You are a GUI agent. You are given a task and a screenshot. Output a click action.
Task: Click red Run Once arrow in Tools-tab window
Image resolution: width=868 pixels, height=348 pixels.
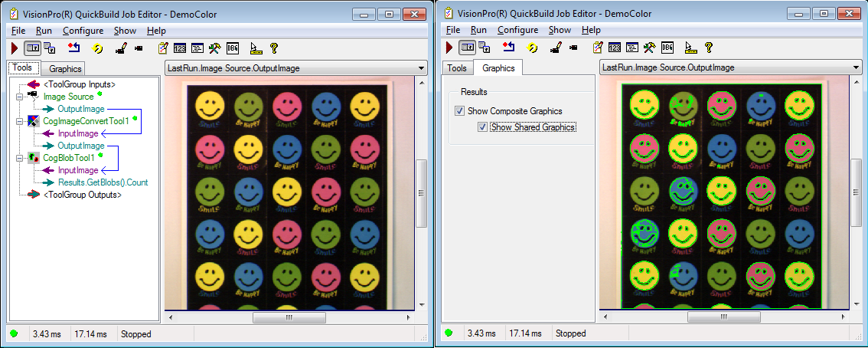pyautogui.click(x=15, y=48)
